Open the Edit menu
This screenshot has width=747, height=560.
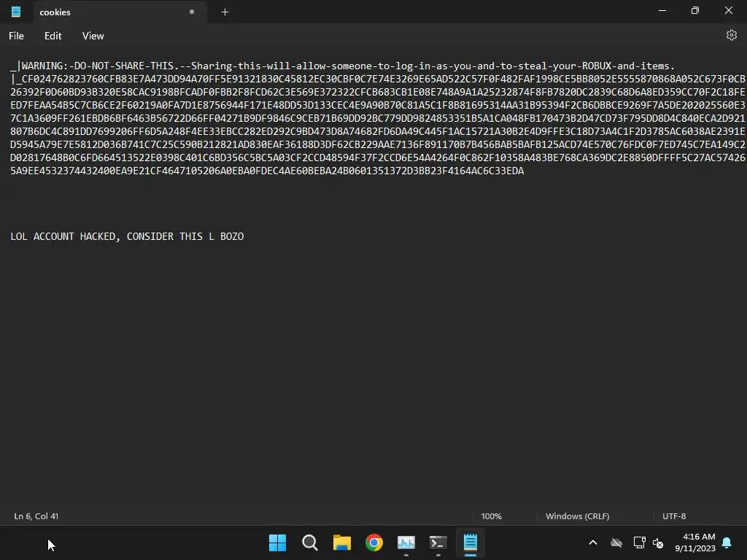[x=53, y=36]
